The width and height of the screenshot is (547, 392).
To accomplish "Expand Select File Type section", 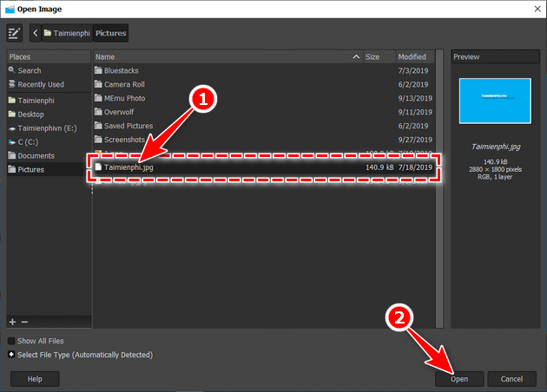I will click(11, 355).
